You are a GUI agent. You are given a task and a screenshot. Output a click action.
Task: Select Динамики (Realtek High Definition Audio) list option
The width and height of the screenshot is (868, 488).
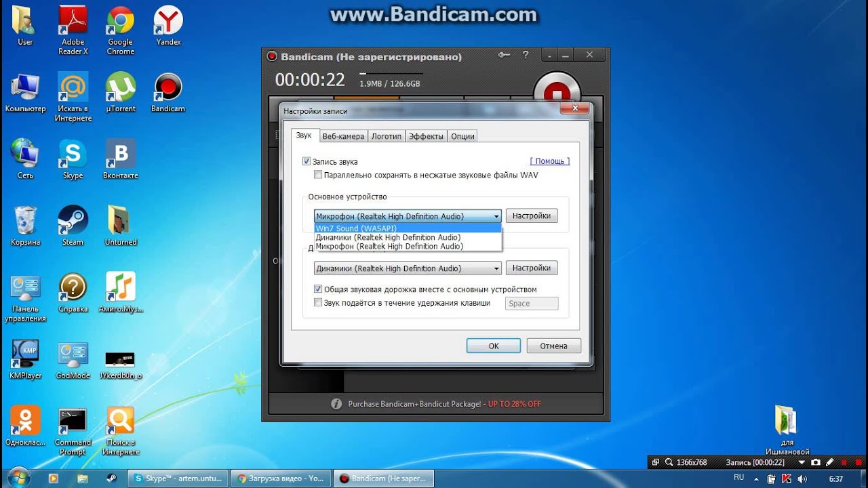point(408,237)
